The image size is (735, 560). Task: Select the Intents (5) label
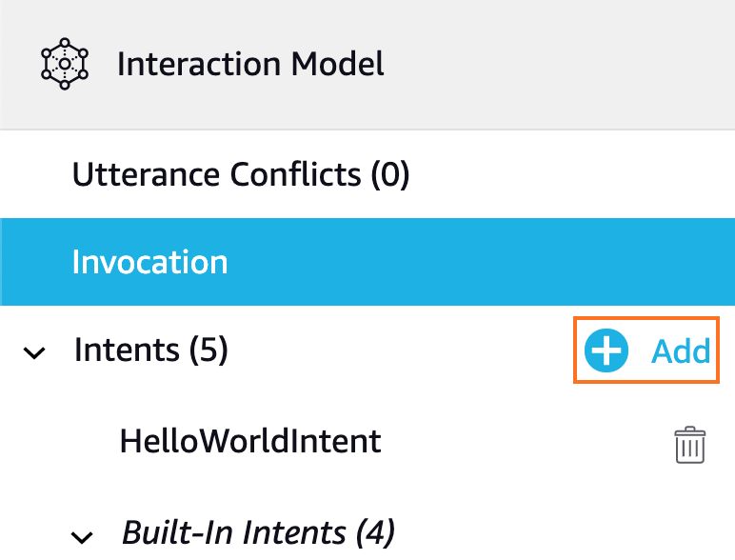click(x=151, y=350)
